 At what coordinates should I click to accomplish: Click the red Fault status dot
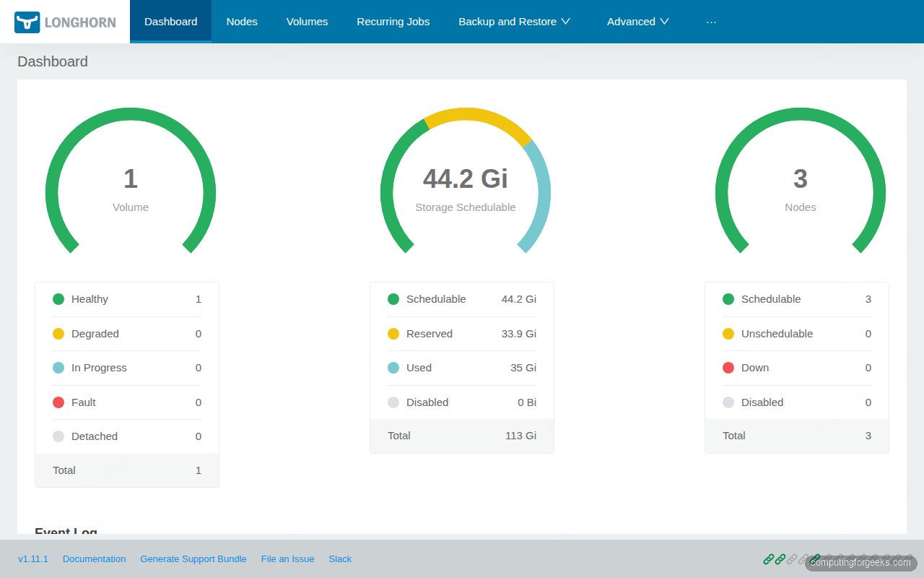tap(58, 402)
